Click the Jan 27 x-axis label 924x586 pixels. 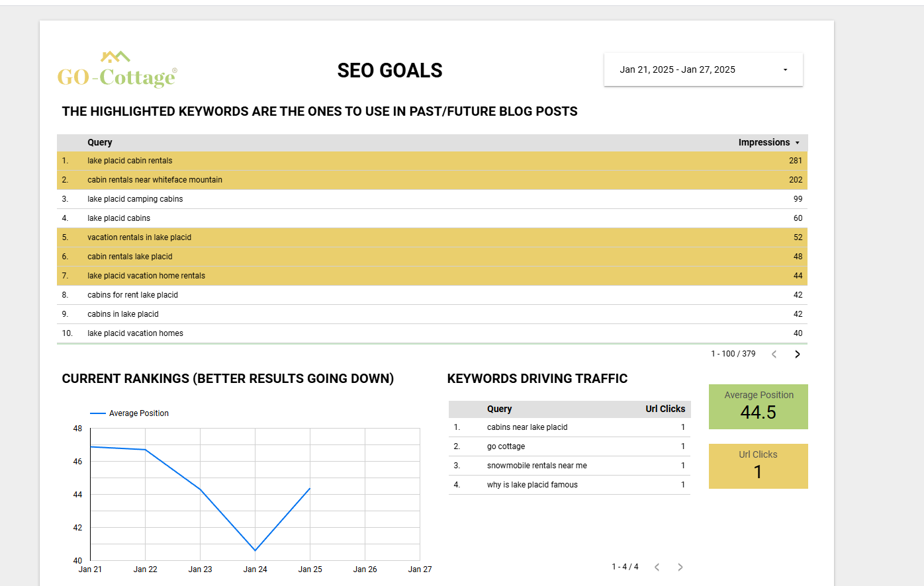point(420,569)
